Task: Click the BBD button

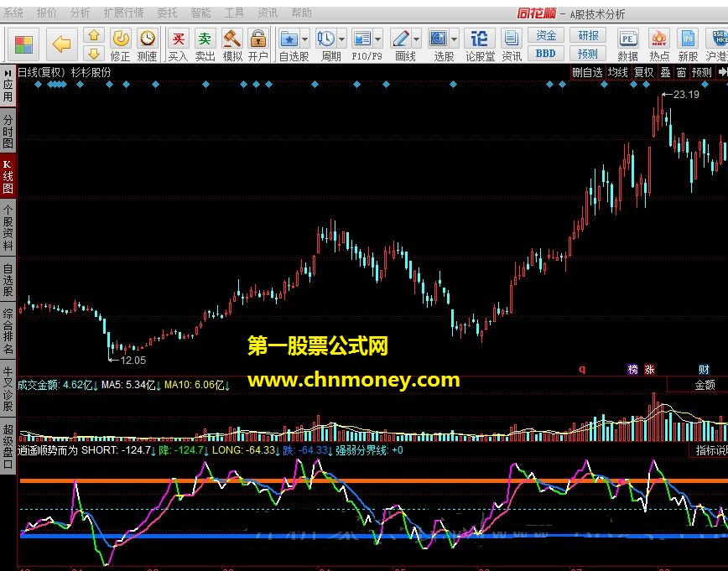Action: [x=545, y=54]
